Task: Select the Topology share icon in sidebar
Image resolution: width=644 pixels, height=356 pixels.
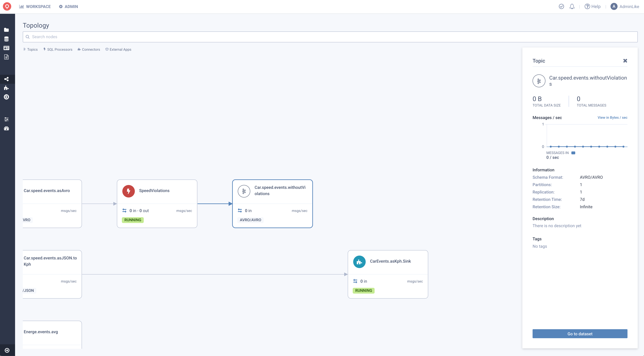Action: tap(7, 79)
